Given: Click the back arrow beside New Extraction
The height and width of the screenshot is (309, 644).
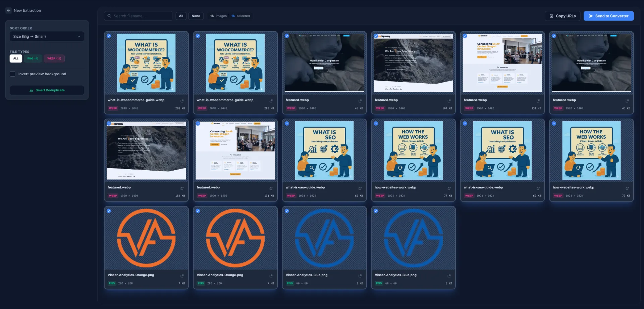Looking at the screenshot, I should [x=8, y=10].
